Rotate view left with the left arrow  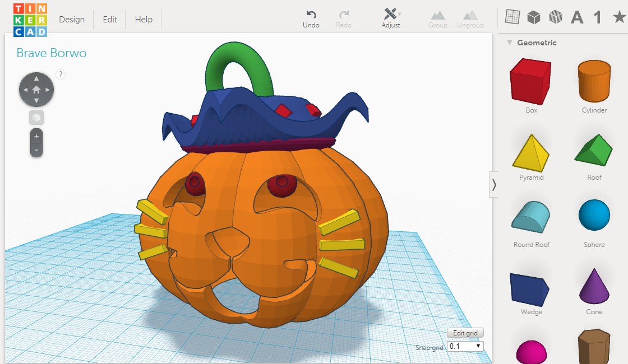[x=25, y=90]
